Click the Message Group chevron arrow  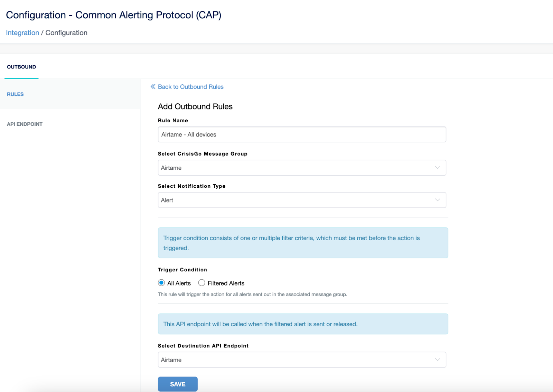click(438, 168)
